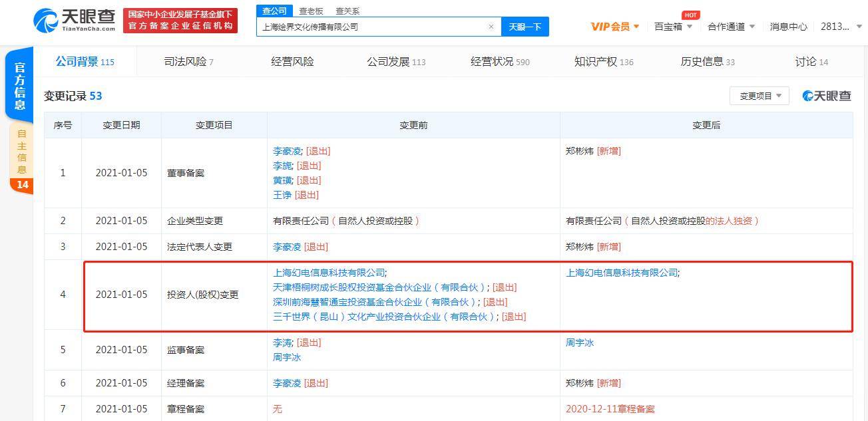Click the 14 badge under 自主信息
Viewport: 868px width, 421px height.
click(x=23, y=185)
